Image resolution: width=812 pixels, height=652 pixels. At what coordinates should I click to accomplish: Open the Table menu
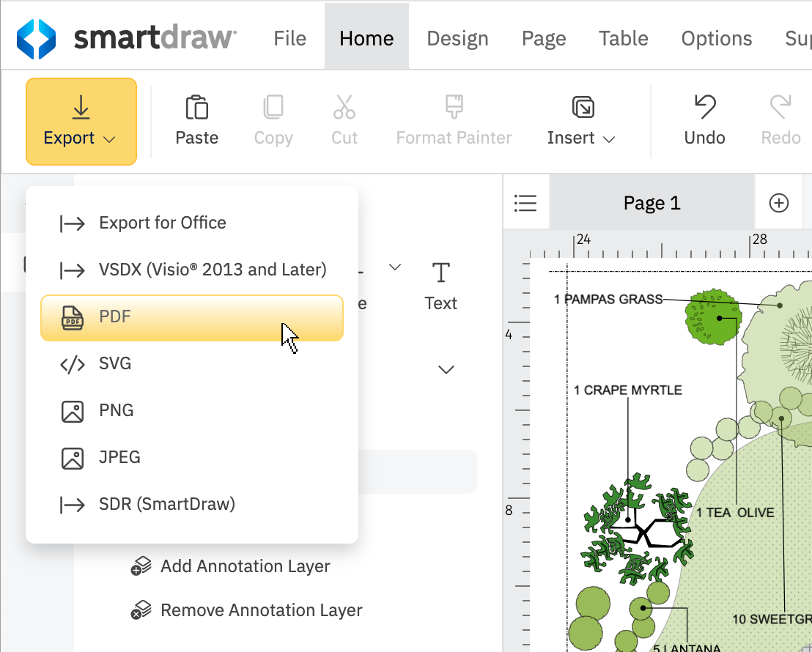click(623, 38)
